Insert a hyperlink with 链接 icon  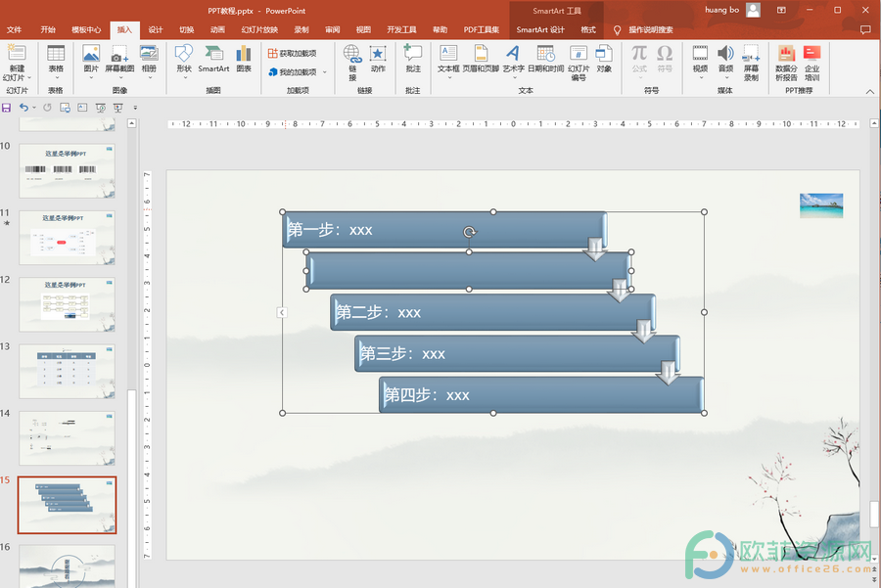352,54
